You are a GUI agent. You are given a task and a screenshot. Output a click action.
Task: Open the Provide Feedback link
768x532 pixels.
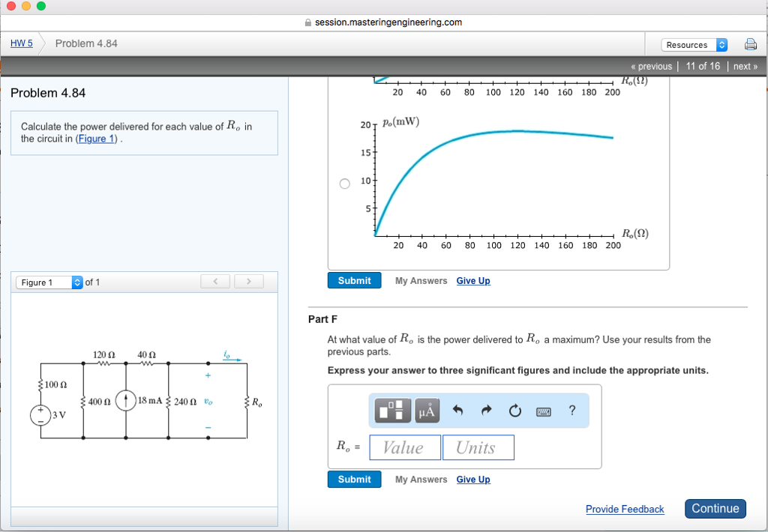pos(625,509)
